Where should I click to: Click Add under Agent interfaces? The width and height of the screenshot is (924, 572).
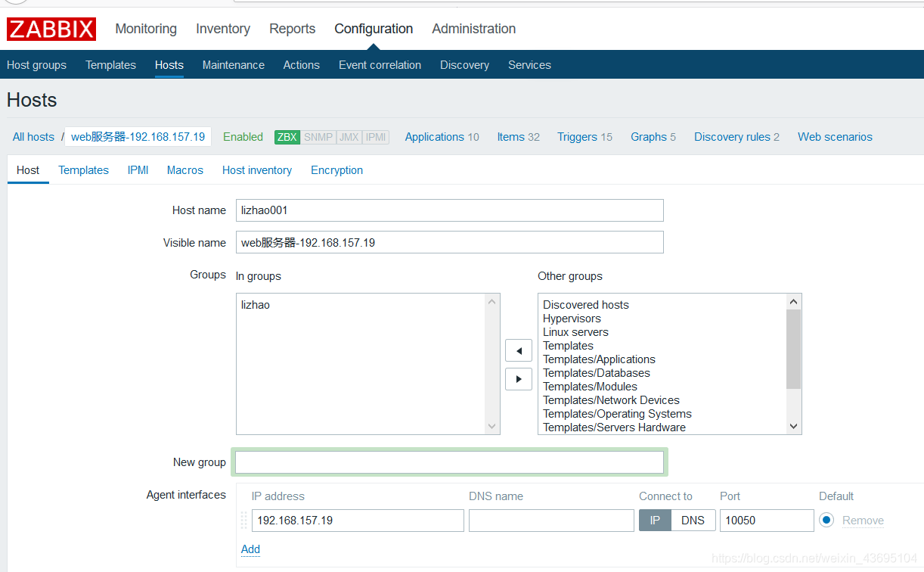point(251,549)
